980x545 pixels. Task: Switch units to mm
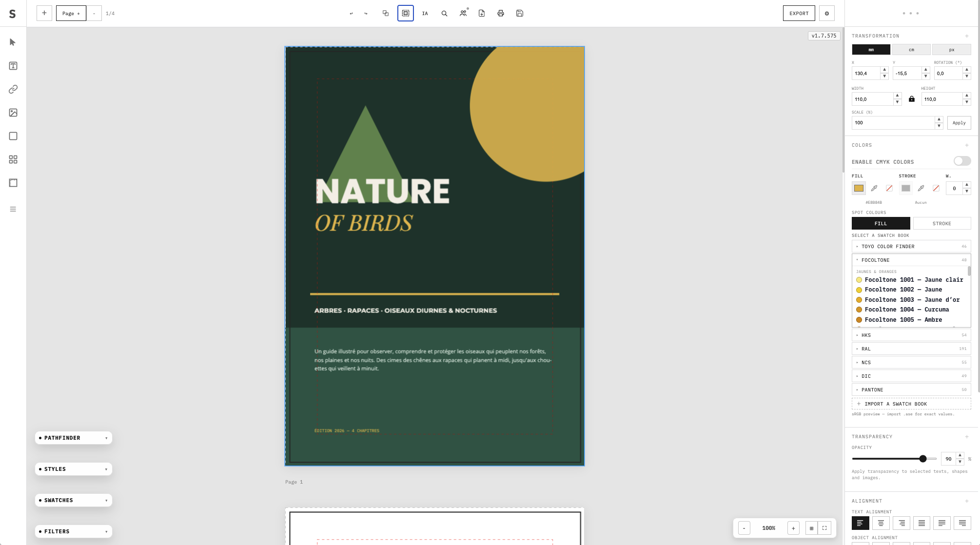[871, 50]
